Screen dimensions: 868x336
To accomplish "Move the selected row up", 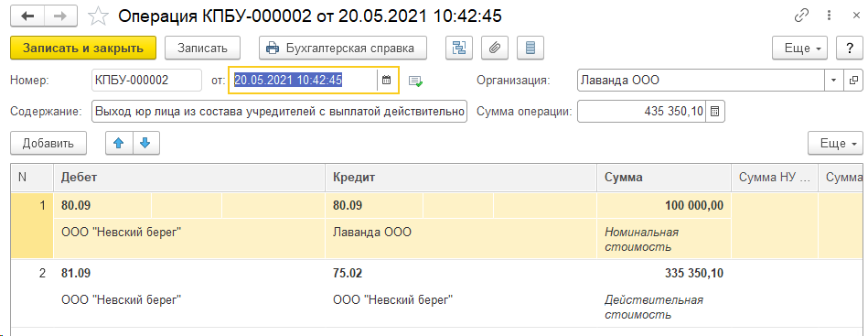I will (119, 143).
